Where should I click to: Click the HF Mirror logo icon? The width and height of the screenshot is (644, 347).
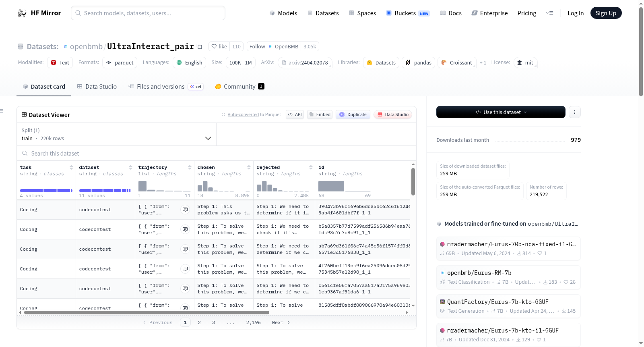[22, 13]
